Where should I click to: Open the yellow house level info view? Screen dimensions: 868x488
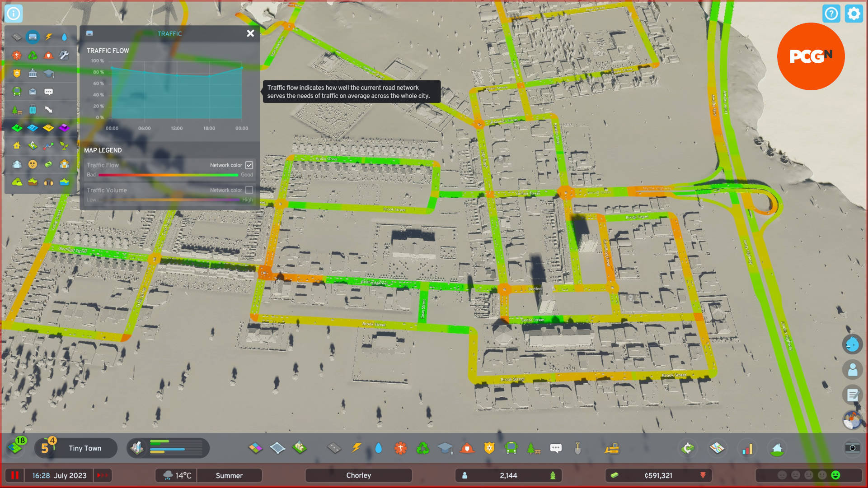pos(17,145)
